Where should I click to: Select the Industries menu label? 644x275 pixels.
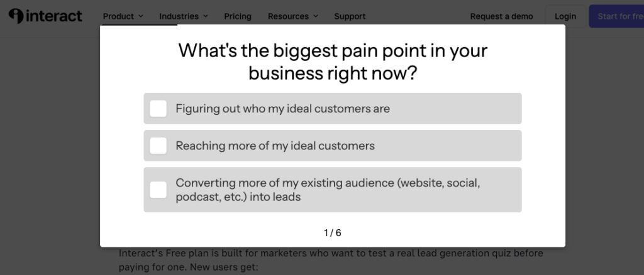[x=179, y=16]
